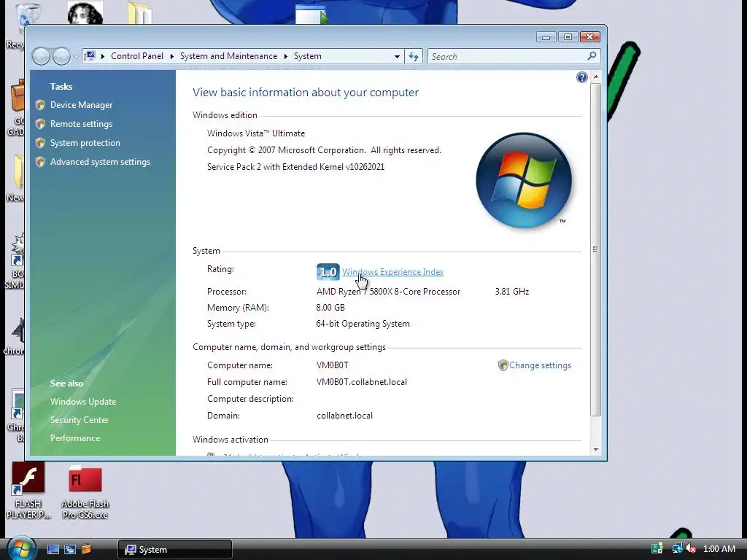Open the Windows Start orb
Viewport: 747px width, 560px height.
(21, 548)
